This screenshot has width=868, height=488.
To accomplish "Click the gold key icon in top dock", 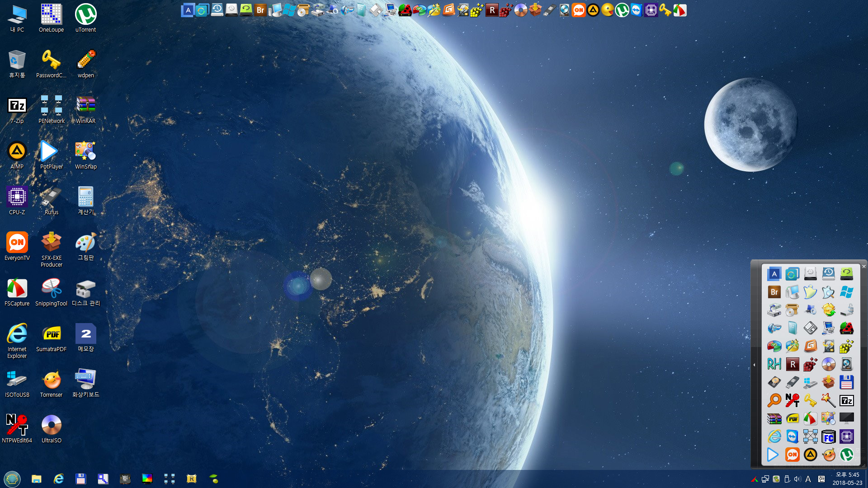I will [665, 10].
